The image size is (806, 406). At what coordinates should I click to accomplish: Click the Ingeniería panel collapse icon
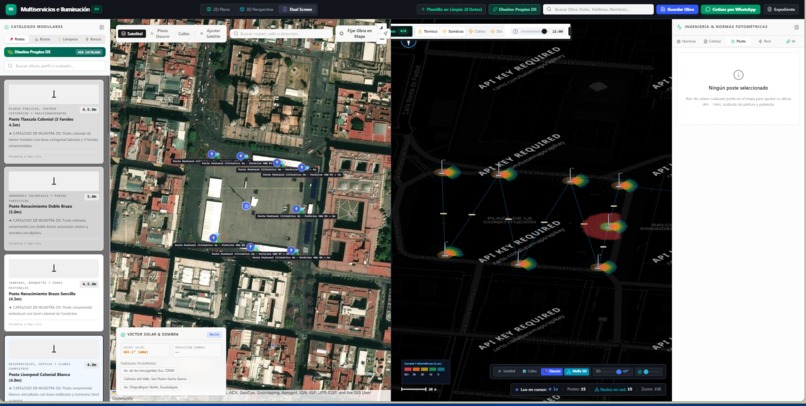tap(796, 27)
